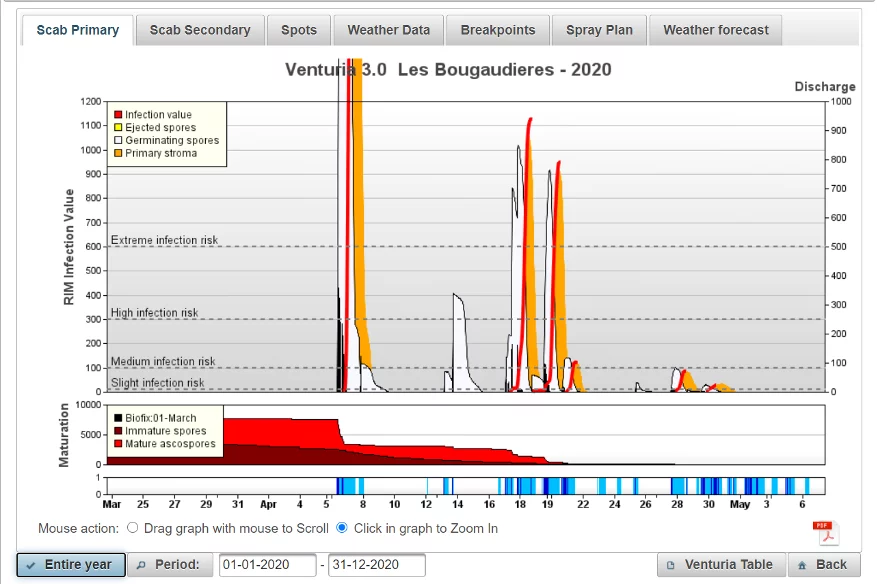Open the Weather Data tab
This screenshot has height=584, width=878.
[388, 30]
